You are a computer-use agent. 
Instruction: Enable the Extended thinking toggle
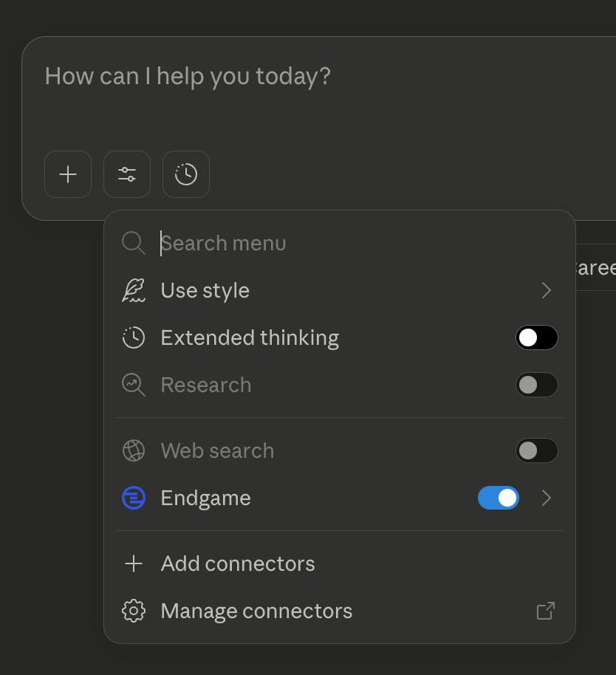click(537, 337)
